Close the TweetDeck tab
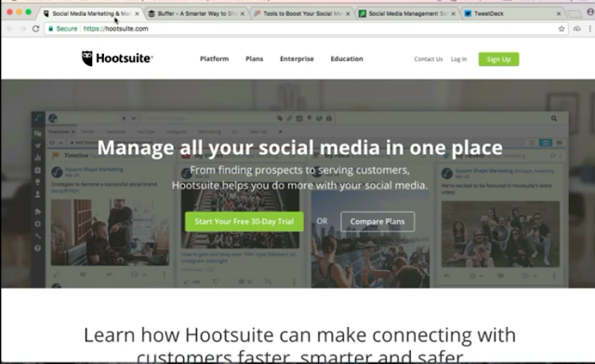 pyautogui.click(x=559, y=14)
